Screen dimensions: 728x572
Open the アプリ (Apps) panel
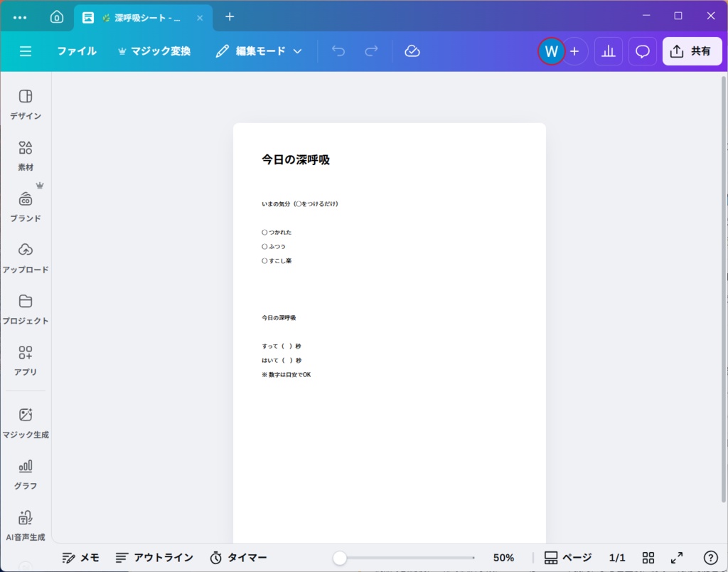(x=26, y=359)
